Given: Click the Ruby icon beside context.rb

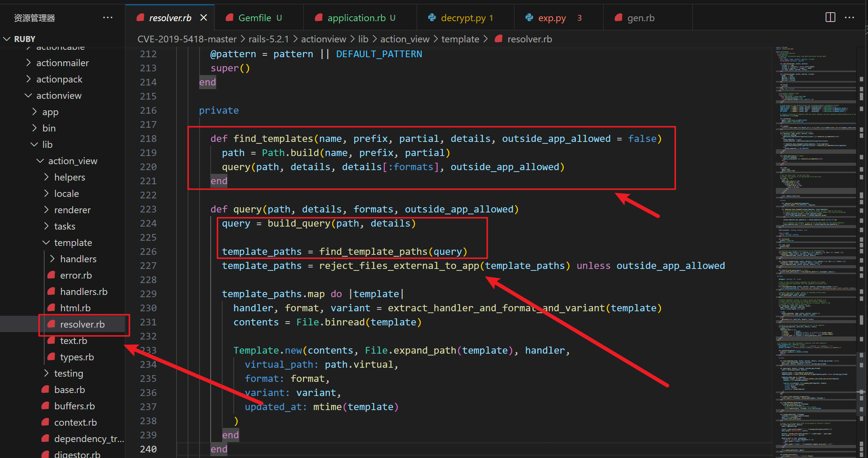Looking at the screenshot, I should coord(46,422).
